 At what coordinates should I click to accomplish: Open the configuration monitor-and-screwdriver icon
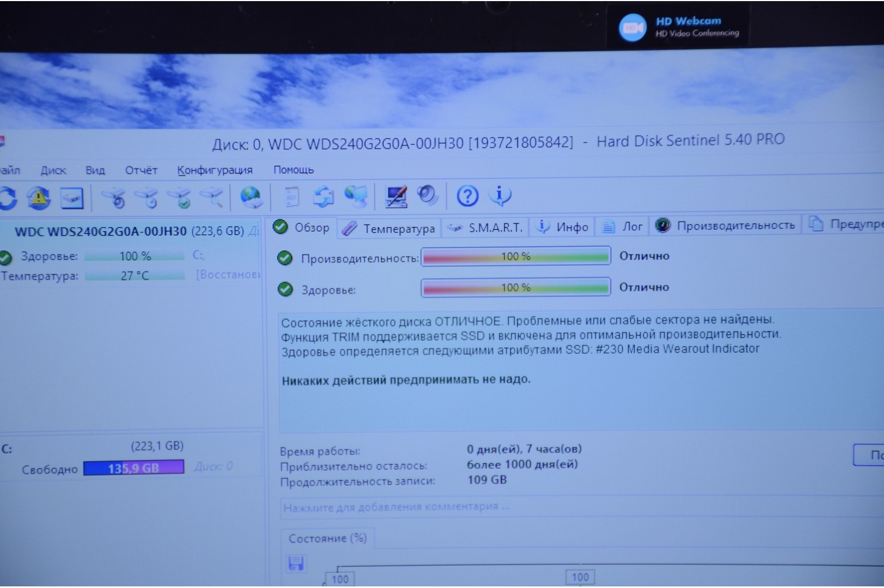(x=396, y=197)
